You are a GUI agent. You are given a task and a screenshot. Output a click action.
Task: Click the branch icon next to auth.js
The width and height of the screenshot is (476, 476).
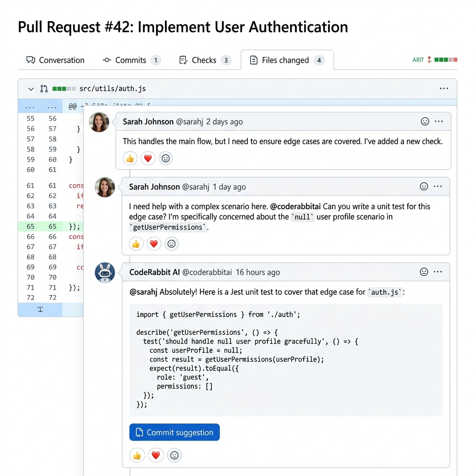[x=44, y=89]
